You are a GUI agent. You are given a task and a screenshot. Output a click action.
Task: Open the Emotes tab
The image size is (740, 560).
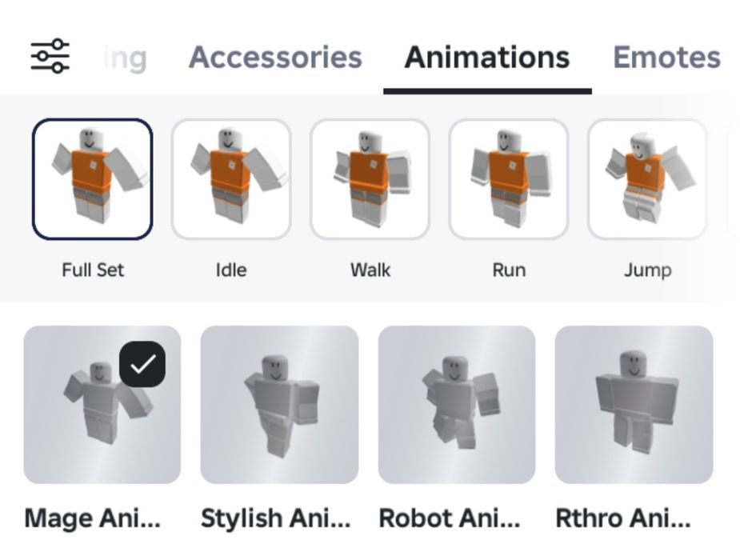pos(667,57)
